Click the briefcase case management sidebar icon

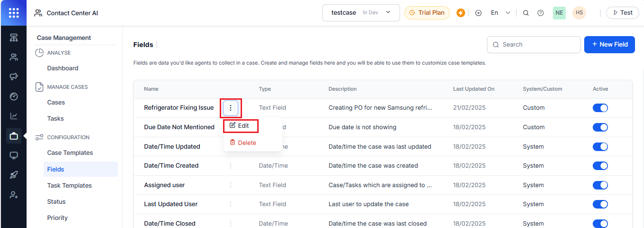point(14,136)
